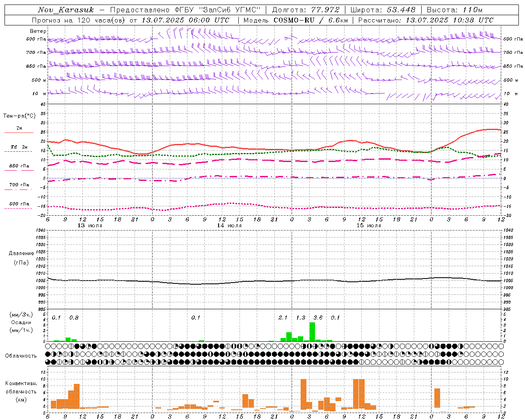This screenshot has width=525, height=420.
Task: Click the 0.8 precipitation total value
Action: click(x=74, y=317)
